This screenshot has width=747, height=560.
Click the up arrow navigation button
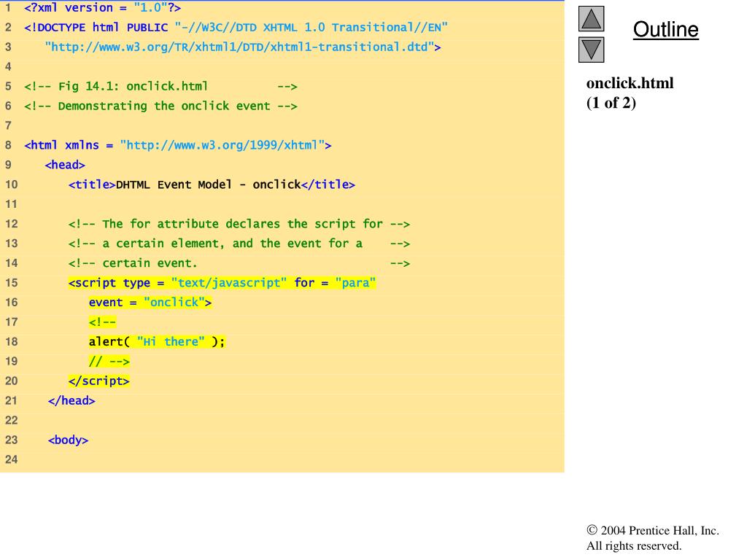coord(591,18)
